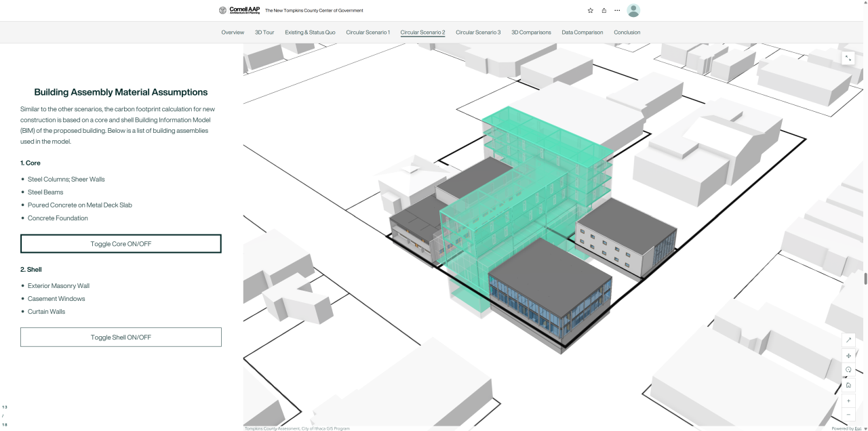
Task: Toggle Shell ON/OFF
Action: [x=121, y=337]
